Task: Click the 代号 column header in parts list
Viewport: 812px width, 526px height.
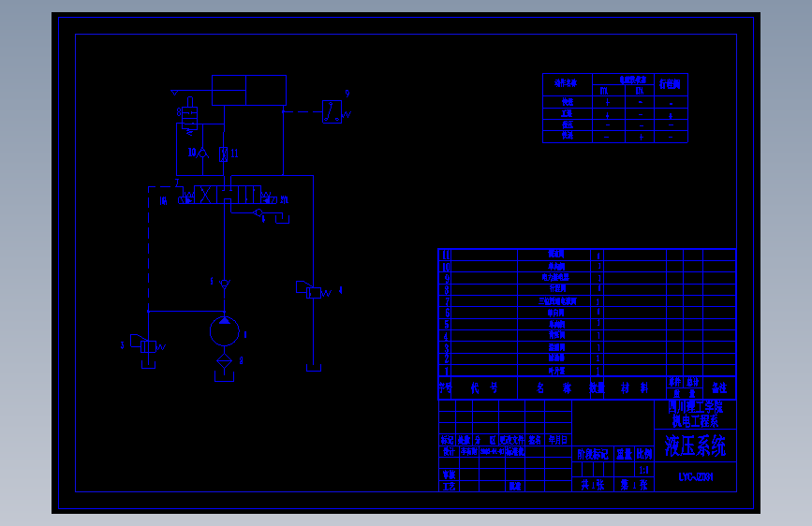Action: [x=484, y=387]
